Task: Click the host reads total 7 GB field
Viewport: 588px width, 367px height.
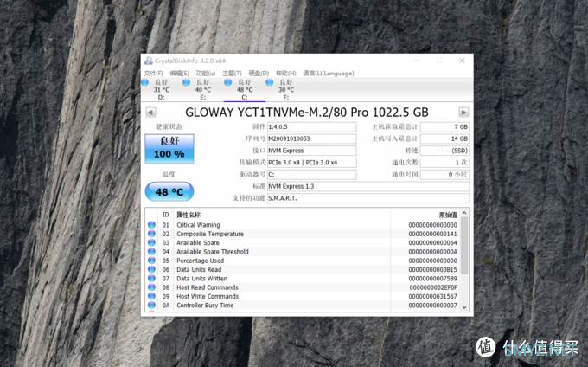Action: coord(444,127)
